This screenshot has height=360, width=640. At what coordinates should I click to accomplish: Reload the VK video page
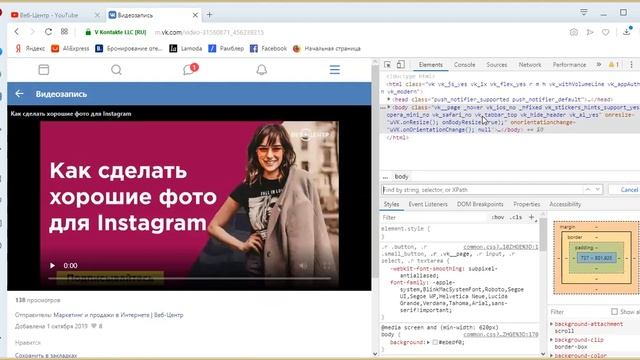48,32
